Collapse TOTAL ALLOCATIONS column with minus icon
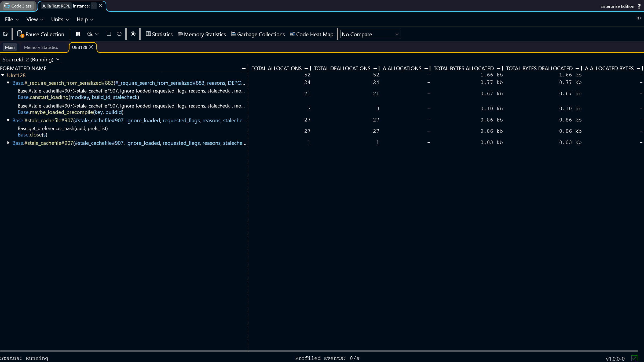644x362 pixels. tap(306, 68)
